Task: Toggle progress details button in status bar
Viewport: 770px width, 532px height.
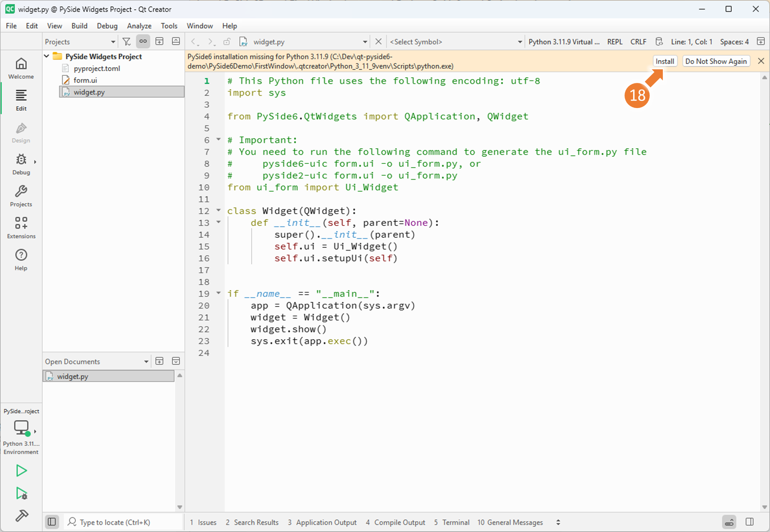Action: pos(729,522)
